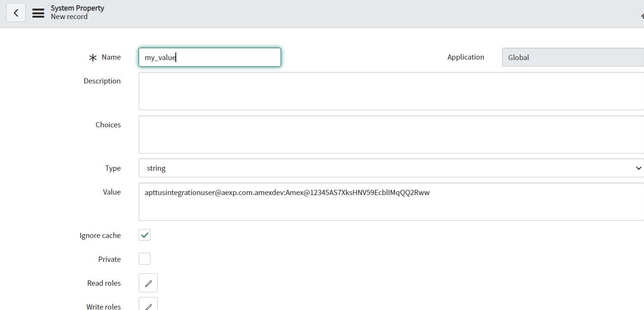The image size is (644, 310).
Task: Click the New record label in the header
Action: pyautogui.click(x=69, y=16)
